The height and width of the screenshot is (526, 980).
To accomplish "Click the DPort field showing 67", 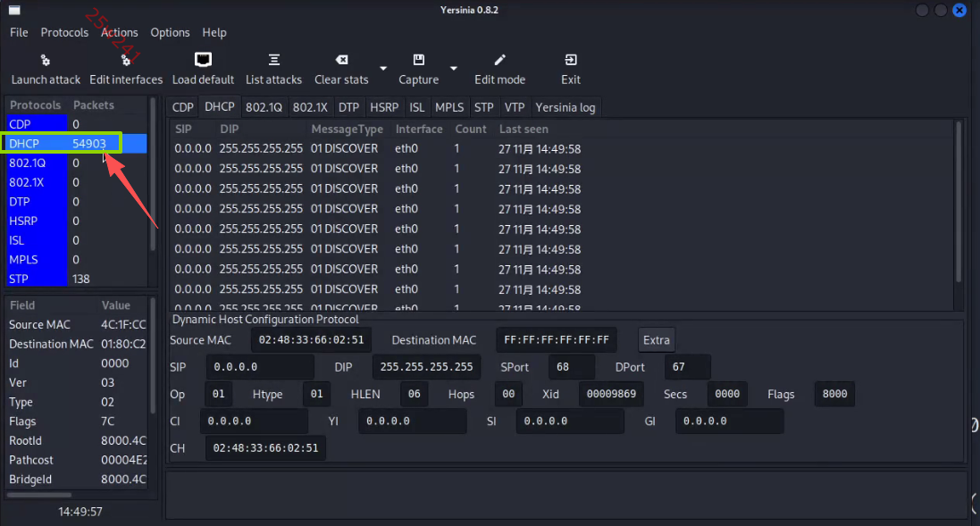I will 688,367.
